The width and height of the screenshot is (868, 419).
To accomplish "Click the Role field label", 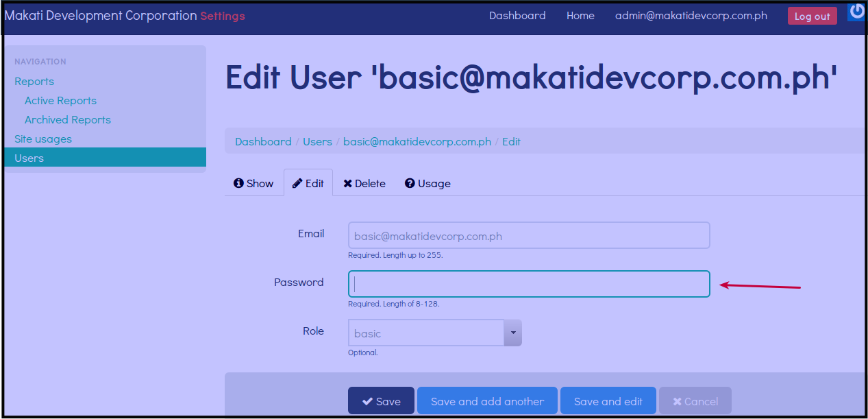I will click(313, 331).
